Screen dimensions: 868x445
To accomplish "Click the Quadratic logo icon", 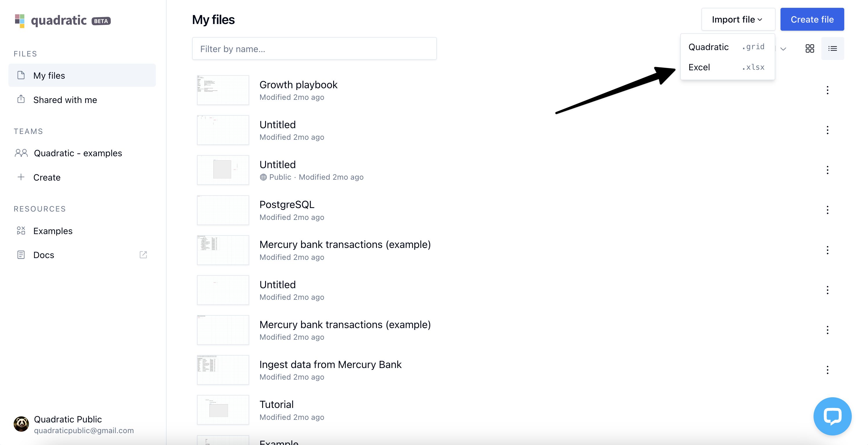I will (20, 21).
